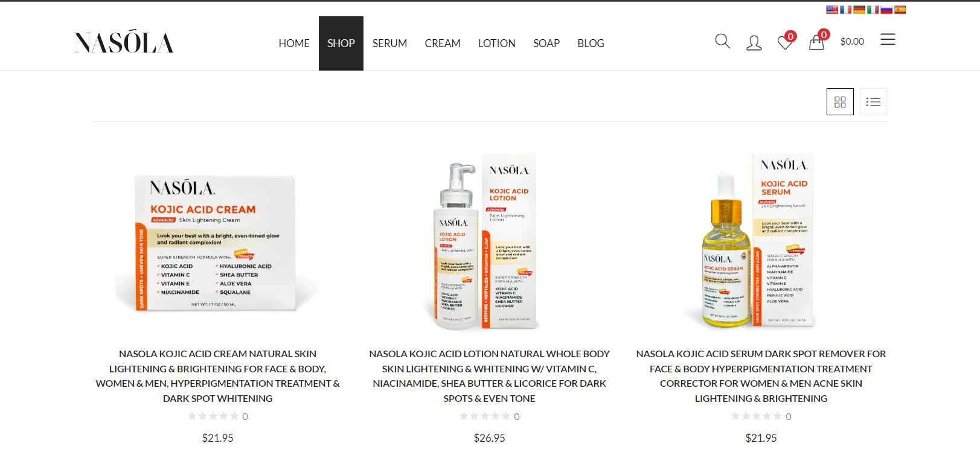Image resolution: width=980 pixels, height=455 pixels.
Task: Open the user account icon
Action: tap(754, 43)
